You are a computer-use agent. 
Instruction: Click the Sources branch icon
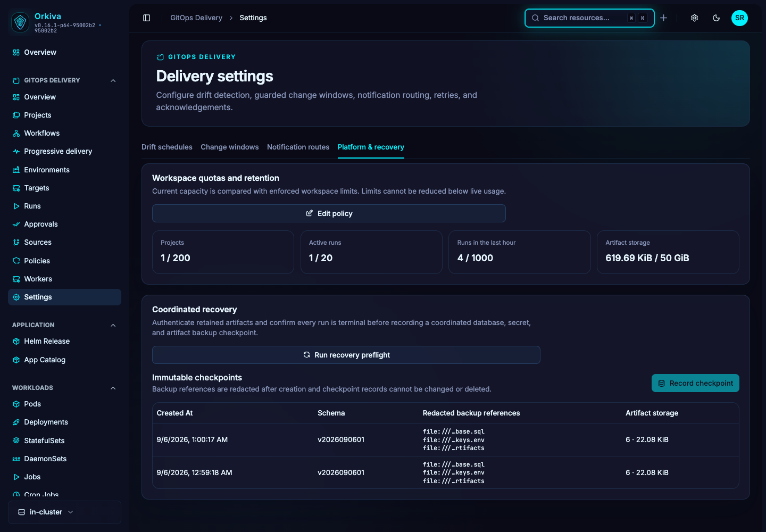[16, 242]
